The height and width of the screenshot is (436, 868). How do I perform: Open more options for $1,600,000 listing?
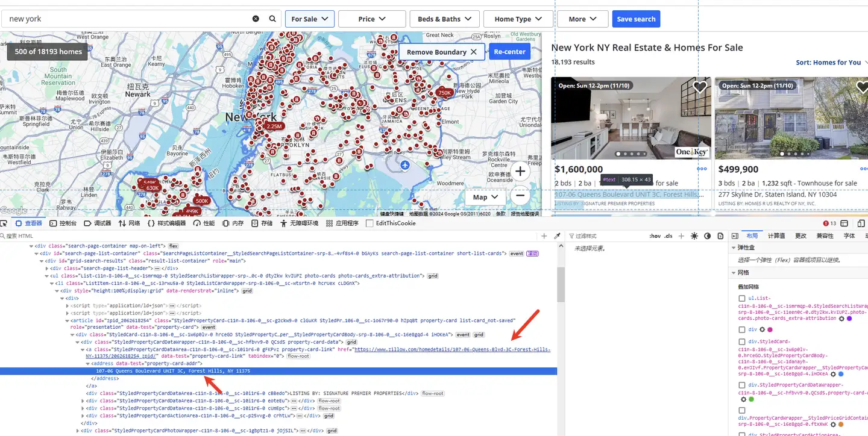coord(702,169)
